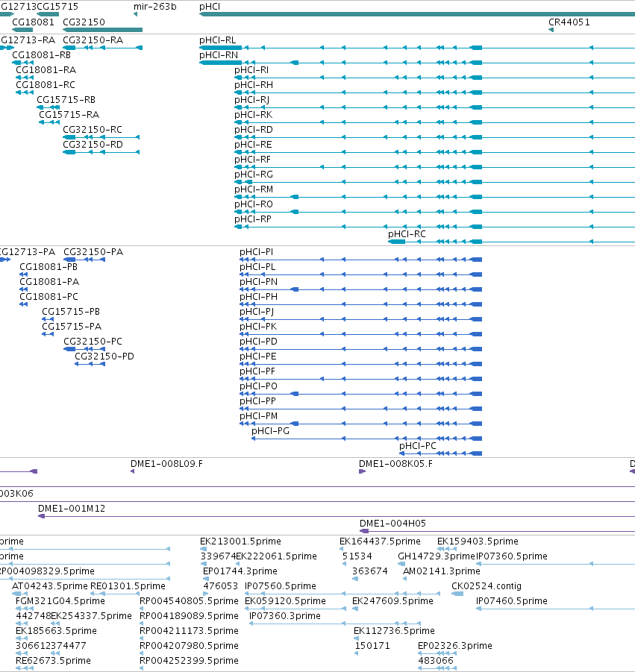This screenshot has height=672, width=635.
Task: Select the DME1-008K05.F clone label
Action: coord(395,464)
